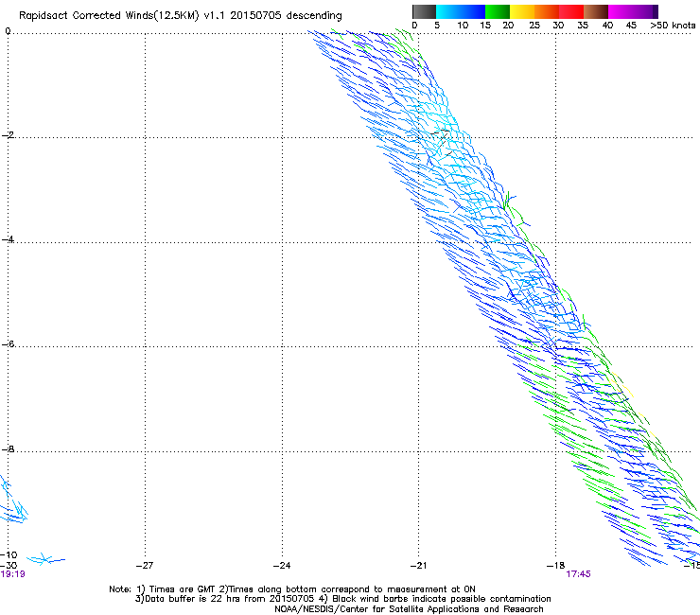Click the 'Times are GMT' note line
Screen dimensions: 700x615
[292, 589]
